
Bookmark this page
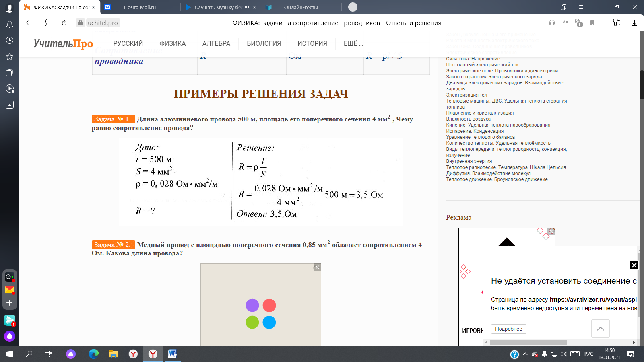(592, 23)
